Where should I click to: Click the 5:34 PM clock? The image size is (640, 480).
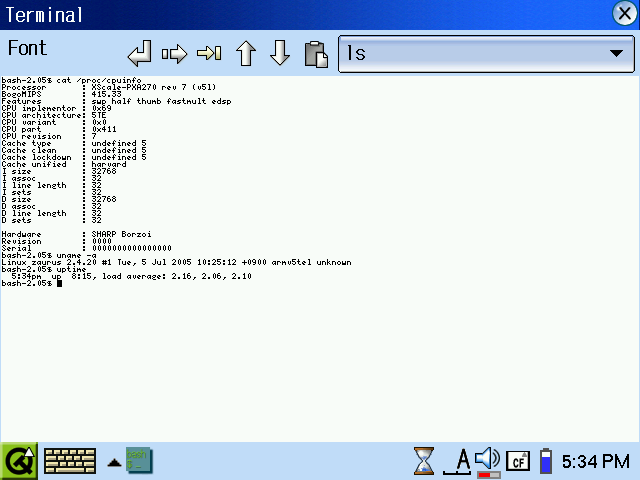[596, 462]
